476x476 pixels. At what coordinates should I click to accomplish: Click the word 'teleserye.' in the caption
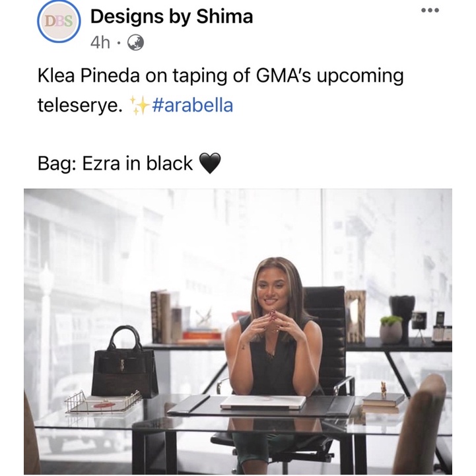click(80, 106)
